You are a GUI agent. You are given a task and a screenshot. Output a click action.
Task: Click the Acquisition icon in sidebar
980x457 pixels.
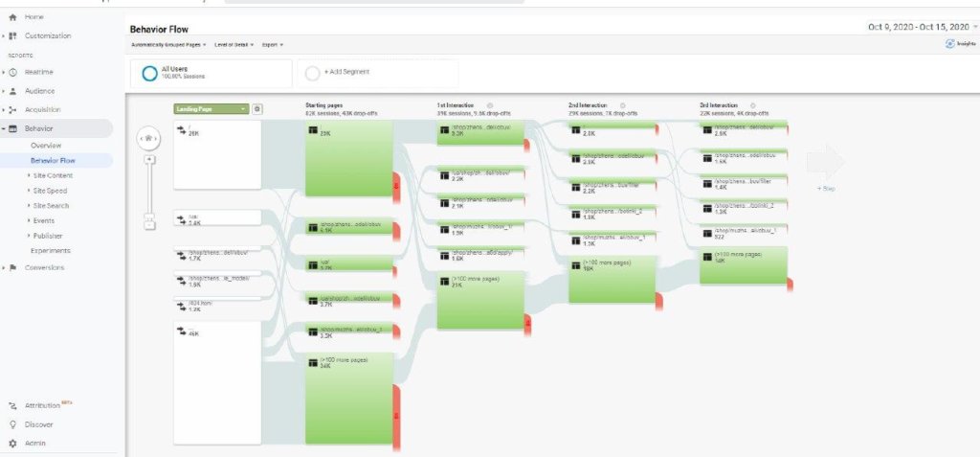tap(13, 110)
